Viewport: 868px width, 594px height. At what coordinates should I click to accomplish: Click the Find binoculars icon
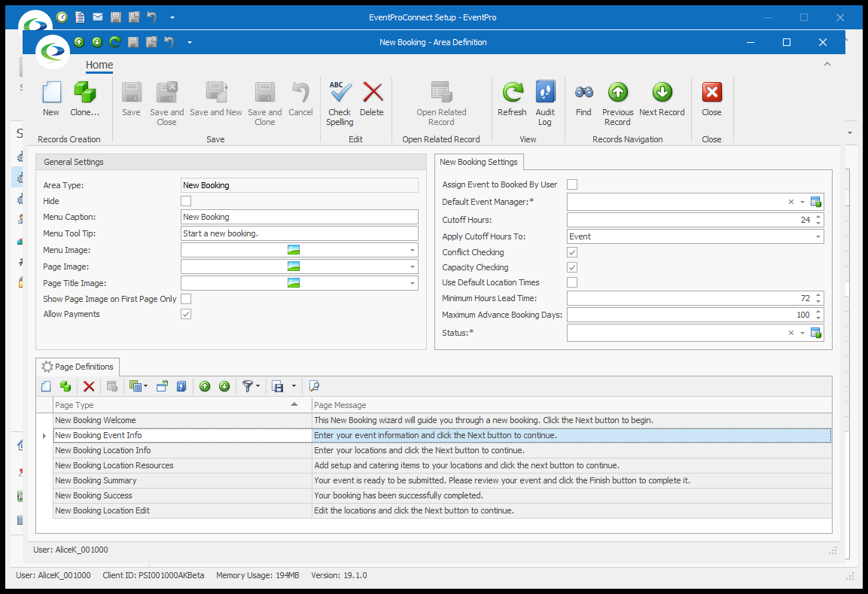pyautogui.click(x=584, y=93)
